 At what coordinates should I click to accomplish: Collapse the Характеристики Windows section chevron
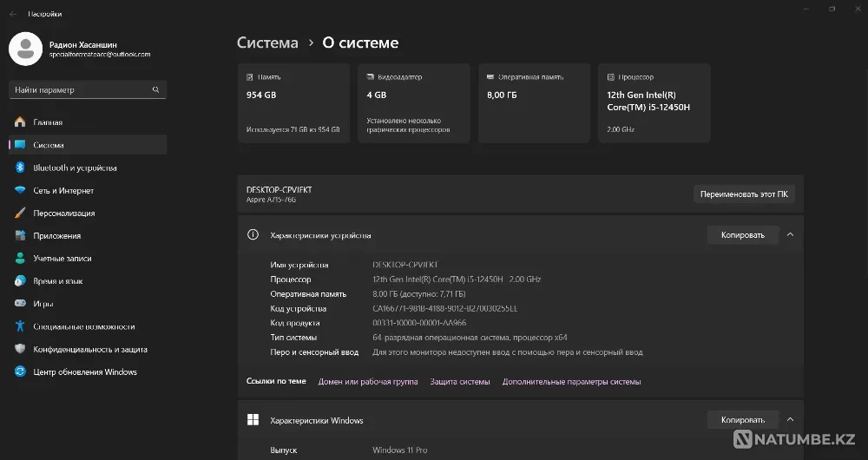coord(790,420)
